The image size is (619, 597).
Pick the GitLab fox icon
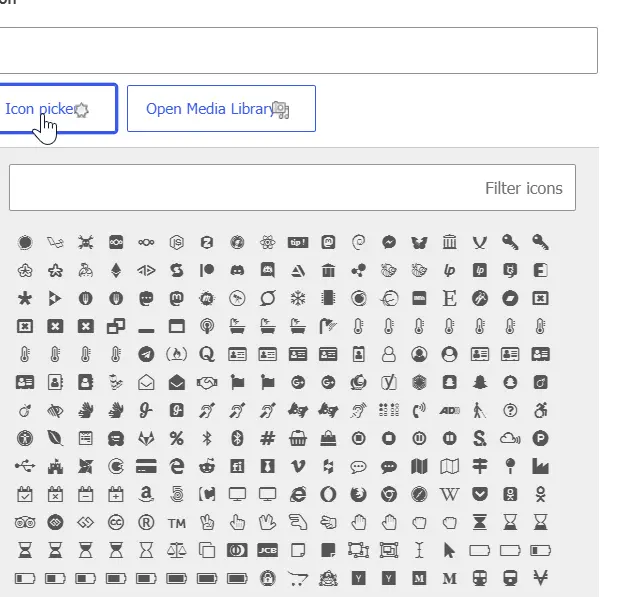pos(146,438)
